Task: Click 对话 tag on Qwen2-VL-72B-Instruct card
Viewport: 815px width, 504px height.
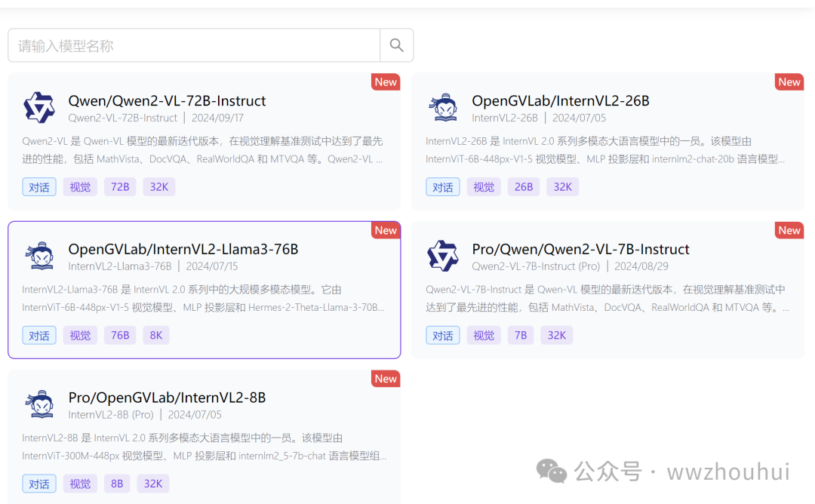Action: coord(39,187)
